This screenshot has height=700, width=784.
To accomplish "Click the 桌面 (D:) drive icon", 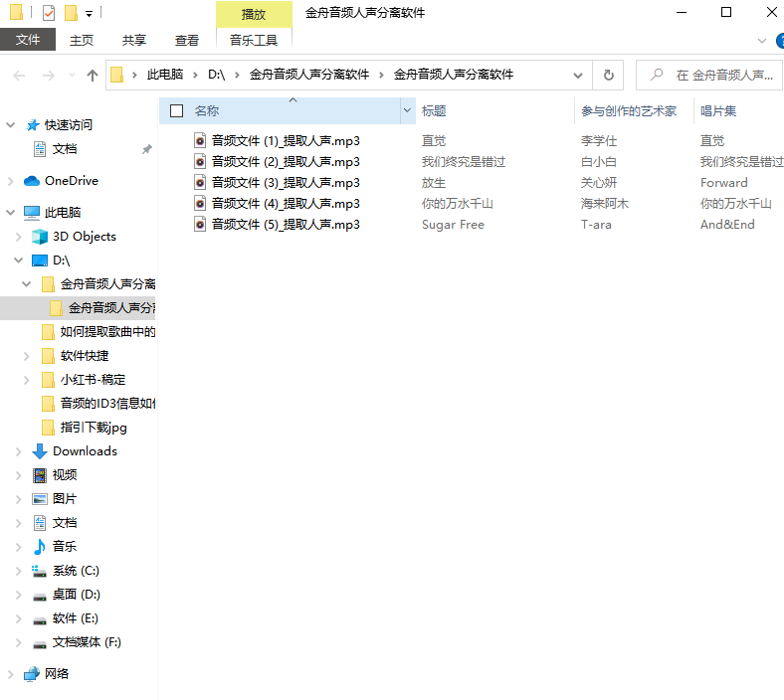I will [40, 597].
